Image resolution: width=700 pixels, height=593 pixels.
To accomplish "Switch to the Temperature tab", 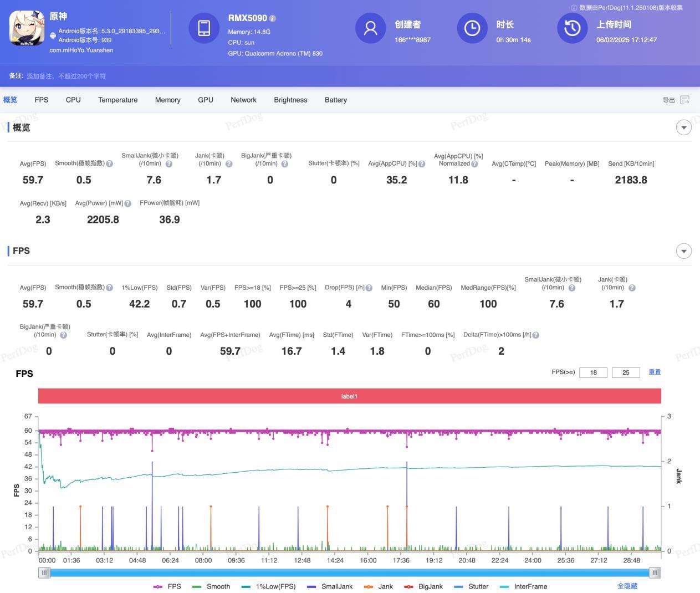I will (x=118, y=100).
